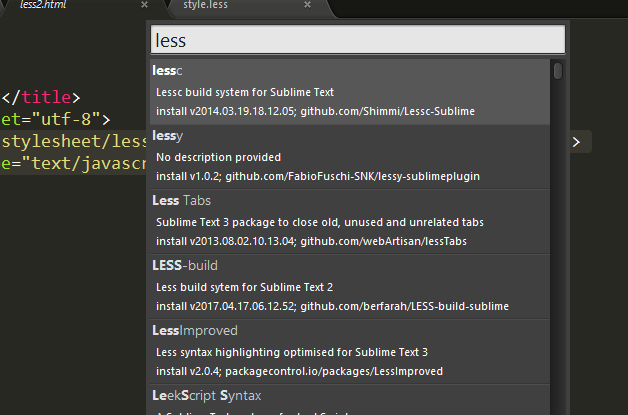
Task: Close the style.less tab
Action: coord(307,5)
